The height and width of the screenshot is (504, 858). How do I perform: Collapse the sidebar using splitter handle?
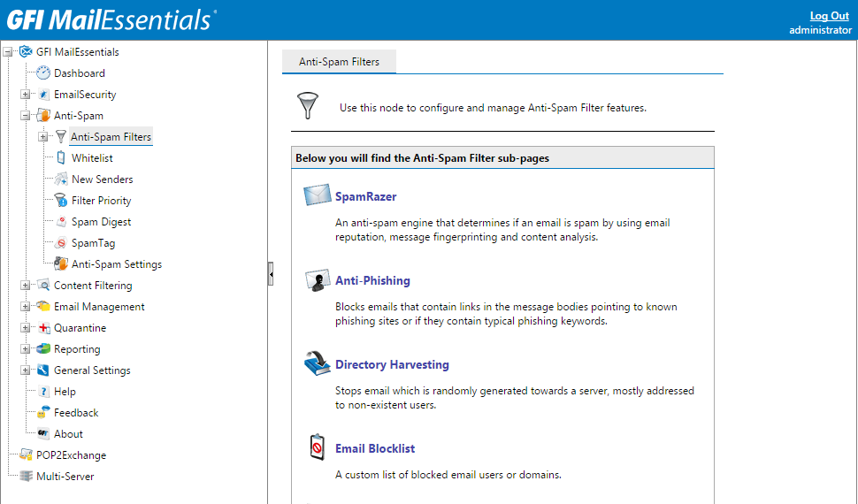[x=271, y=273]
